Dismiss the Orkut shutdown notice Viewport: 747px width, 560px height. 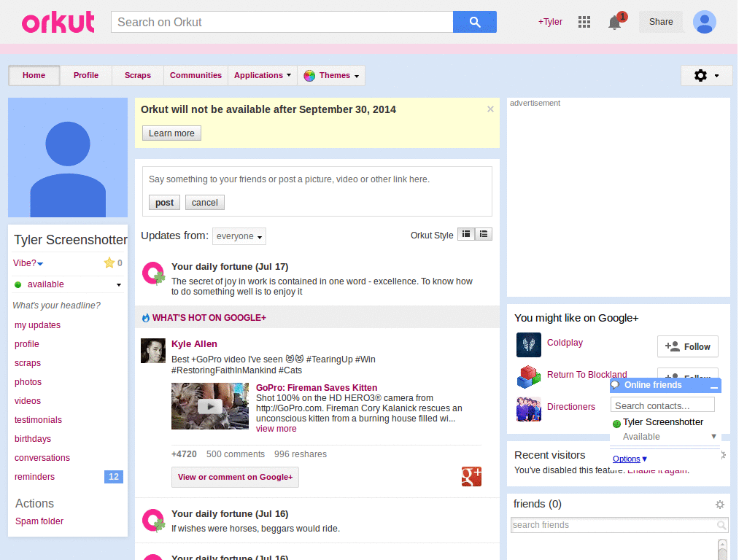pos(490,109)
